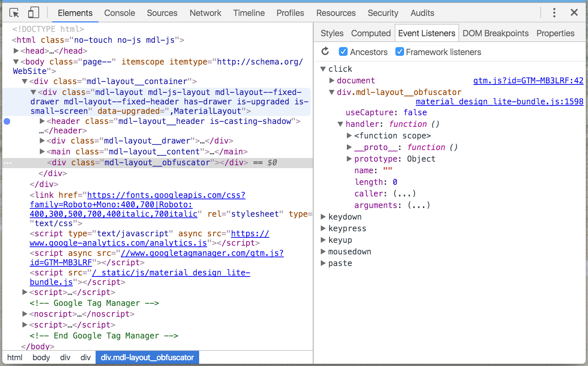Toggle the Framework listeners checkbox
The height and width of the screenshot is (366, 588).
click(x=400, y=52)
